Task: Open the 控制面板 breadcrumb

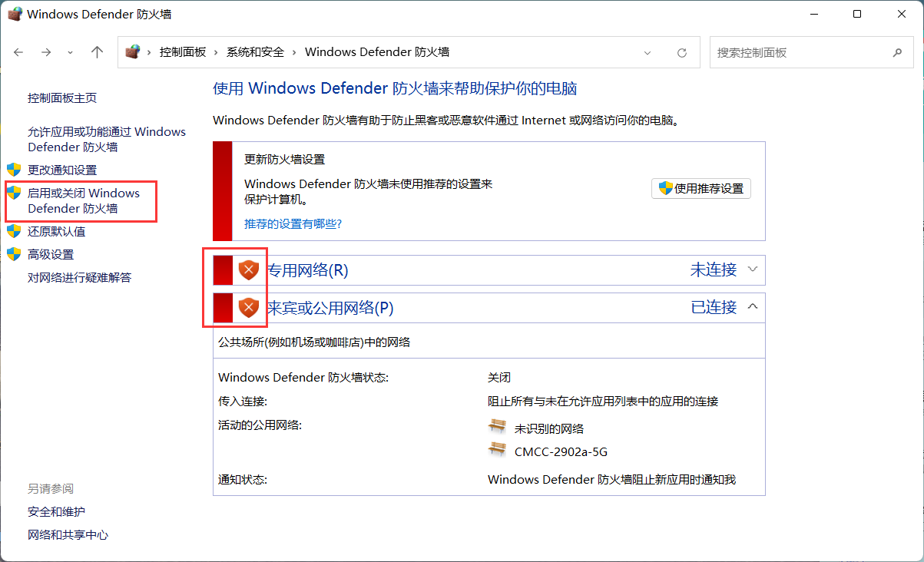Action: (183, 52)
